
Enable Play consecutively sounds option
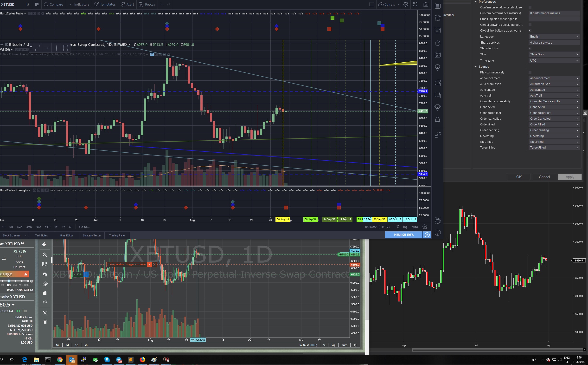coord(530,72)
